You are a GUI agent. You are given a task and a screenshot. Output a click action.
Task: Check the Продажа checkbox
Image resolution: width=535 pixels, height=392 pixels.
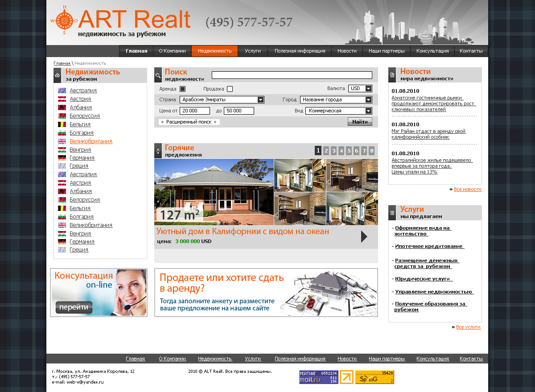230,89
